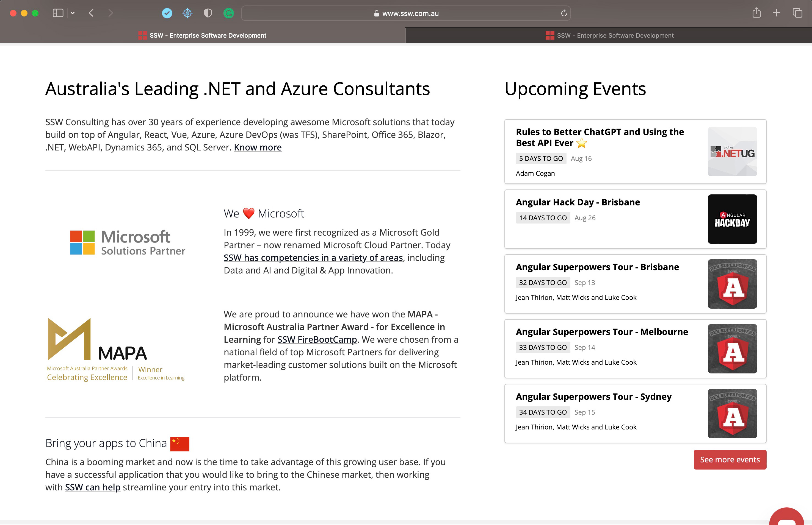
Task: Click the SSW can help link
Action: pos(92,487)
